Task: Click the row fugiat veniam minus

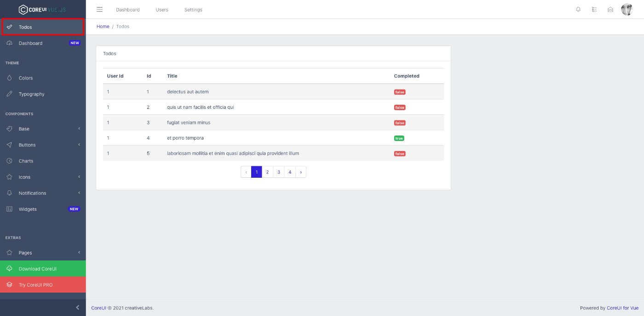Action: (273, 123)
